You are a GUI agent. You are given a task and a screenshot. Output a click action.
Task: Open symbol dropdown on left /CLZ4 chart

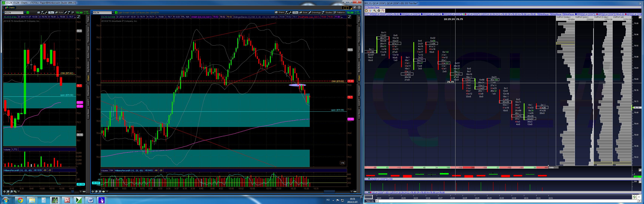click(x=25, y=12)
